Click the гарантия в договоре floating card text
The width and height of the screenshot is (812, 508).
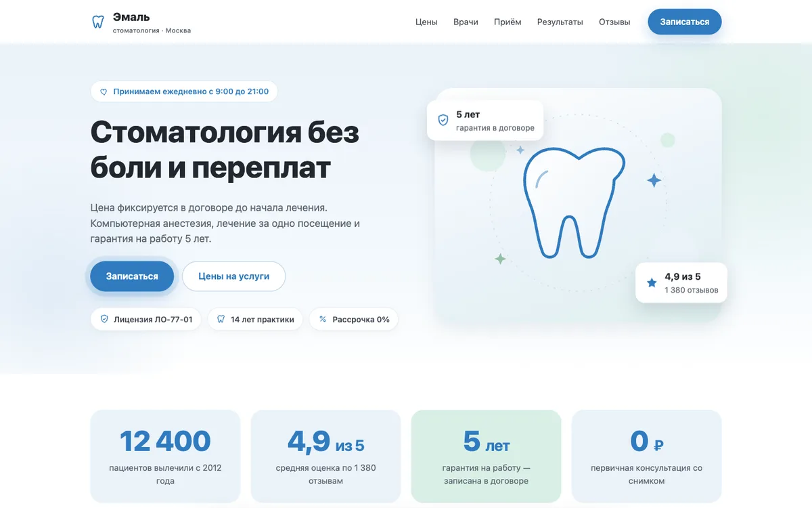tap(495, 128)
